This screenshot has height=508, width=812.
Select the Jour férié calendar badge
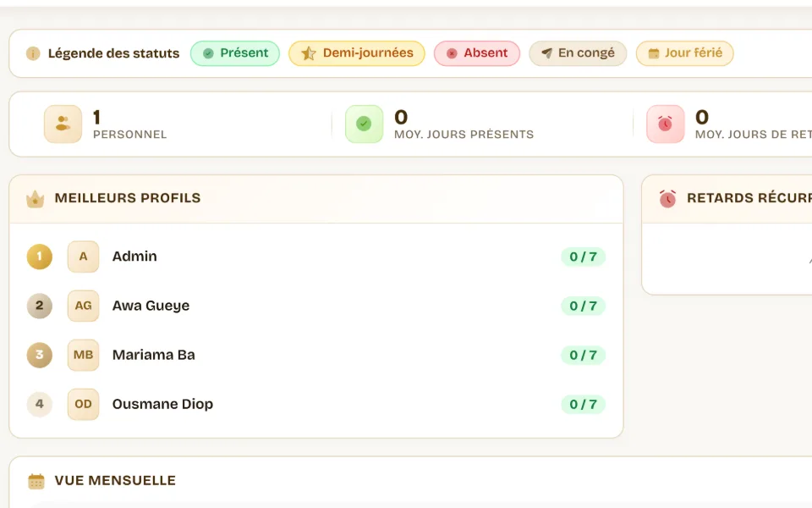[684, 53]
